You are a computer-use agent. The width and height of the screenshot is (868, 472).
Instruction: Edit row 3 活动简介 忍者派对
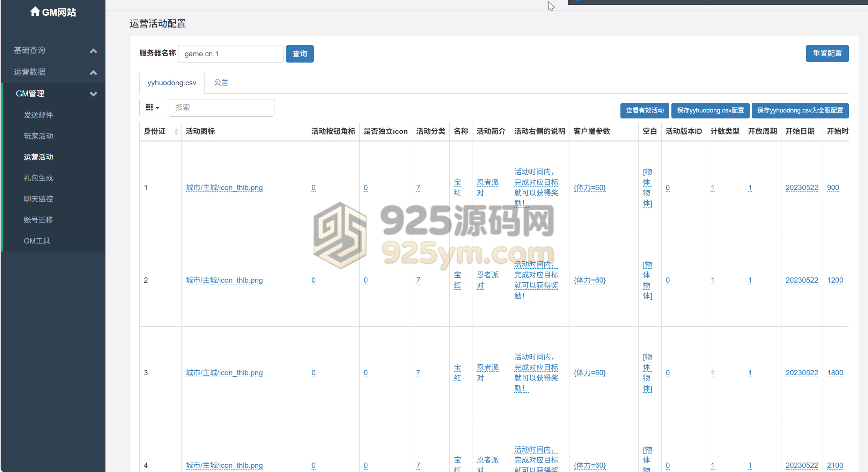[488, 373]
